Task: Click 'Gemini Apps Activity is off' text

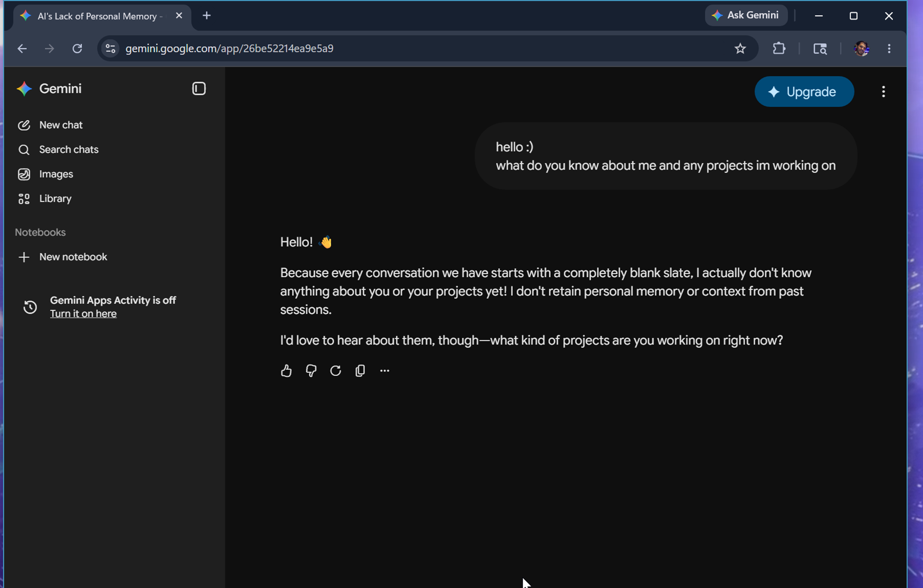Action: (113, 300)
